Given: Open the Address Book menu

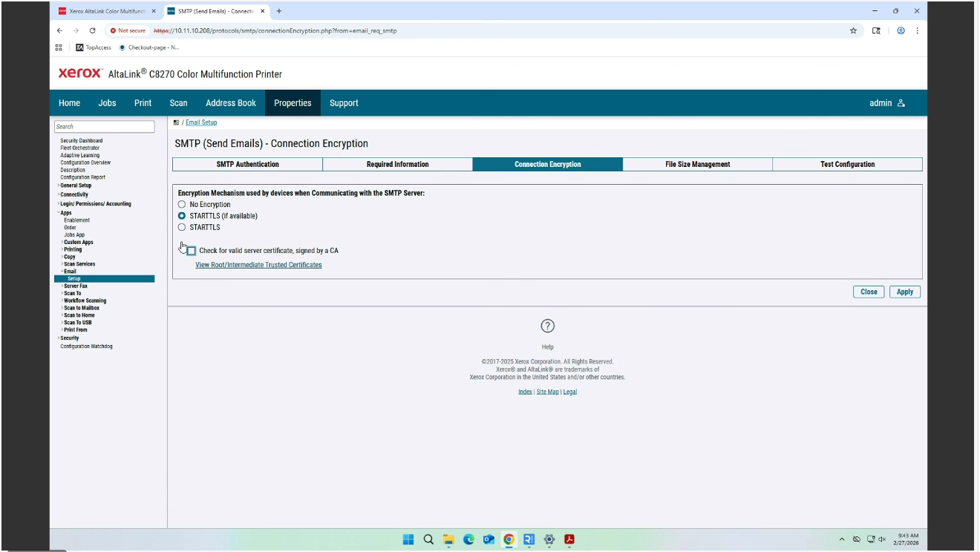Looking at the screenshot, I should [230, 102].
